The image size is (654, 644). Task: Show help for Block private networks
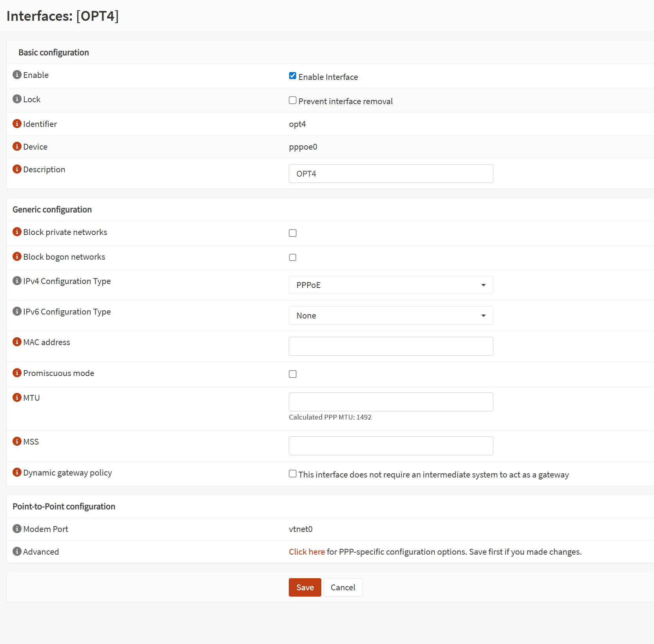tap(17, 232)
